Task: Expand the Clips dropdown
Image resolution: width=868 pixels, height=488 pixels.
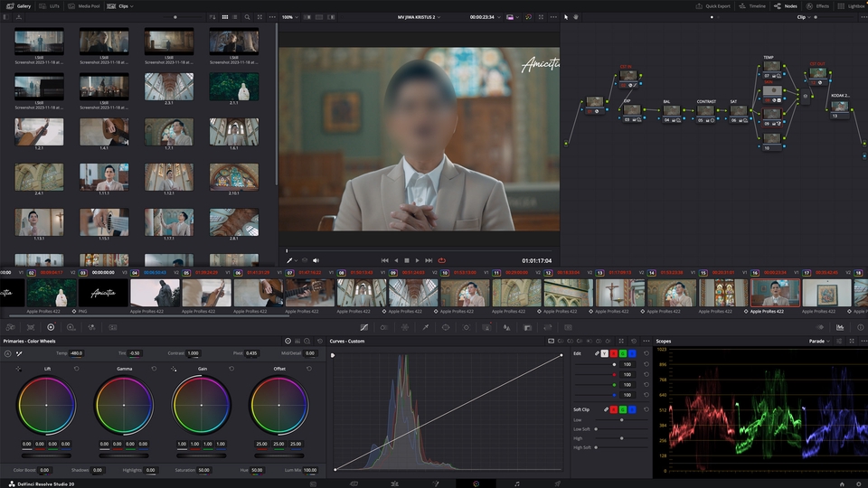Action: click(120, 6)
